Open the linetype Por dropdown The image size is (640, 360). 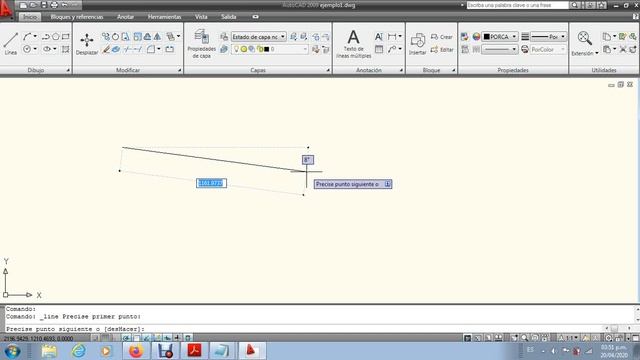[548, 37]
